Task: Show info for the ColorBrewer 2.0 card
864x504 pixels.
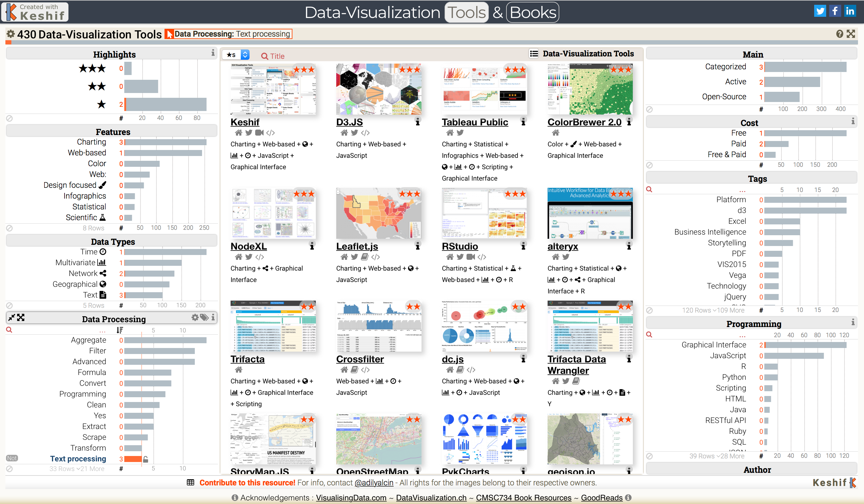Action: click(x=629, y=121)
